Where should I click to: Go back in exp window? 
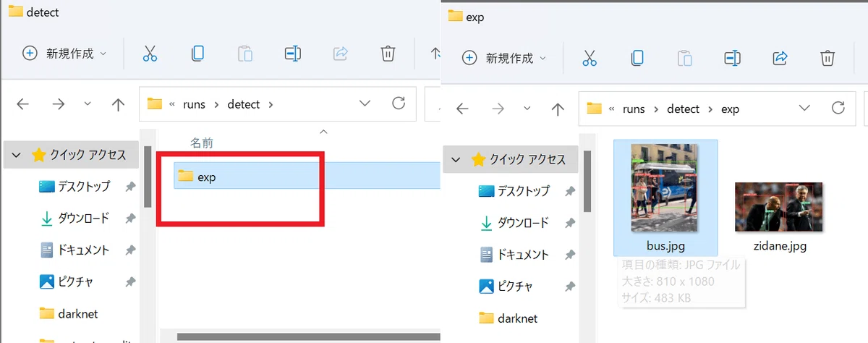(x=463, y=109)
